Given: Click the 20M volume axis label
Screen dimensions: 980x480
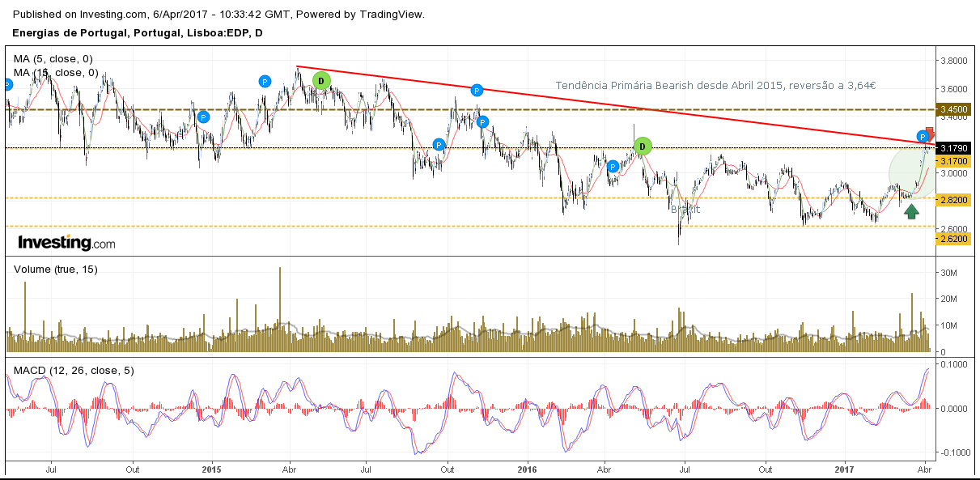Looking at the screenshot, I should tap(949, 299).
